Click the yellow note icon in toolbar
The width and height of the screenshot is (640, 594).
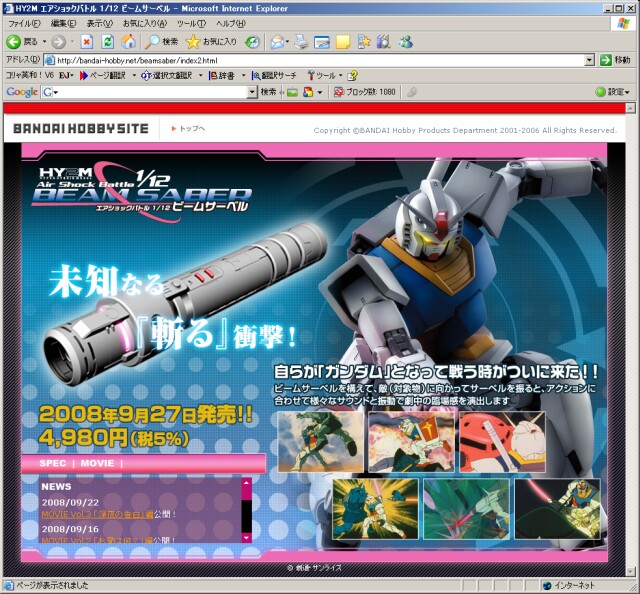[343, 42]
